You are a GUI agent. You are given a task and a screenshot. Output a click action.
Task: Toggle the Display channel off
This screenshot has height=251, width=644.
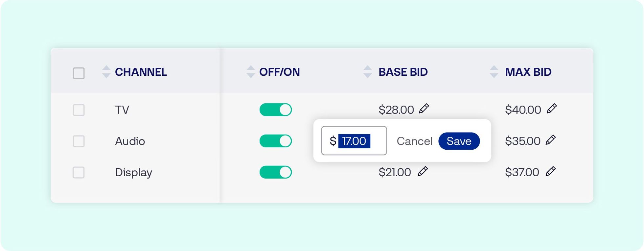[275, 172]
